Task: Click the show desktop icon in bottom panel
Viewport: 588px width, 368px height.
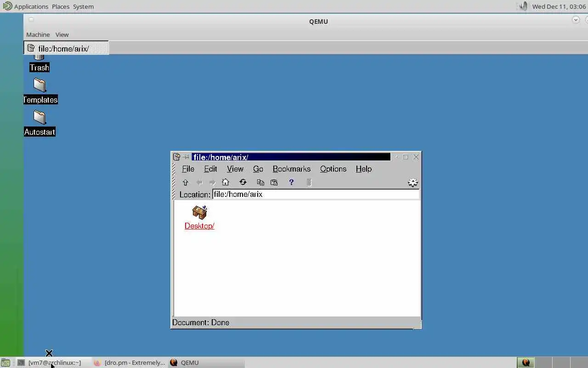Action: coord(6,362)
